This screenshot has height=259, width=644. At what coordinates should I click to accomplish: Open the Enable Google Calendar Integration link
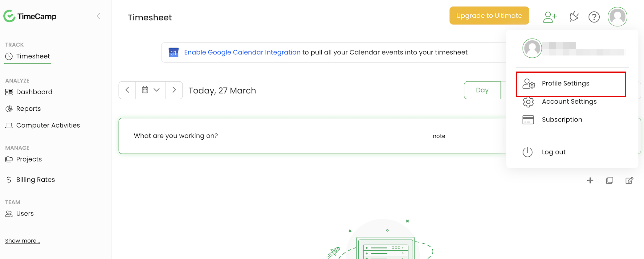[242, 52]
